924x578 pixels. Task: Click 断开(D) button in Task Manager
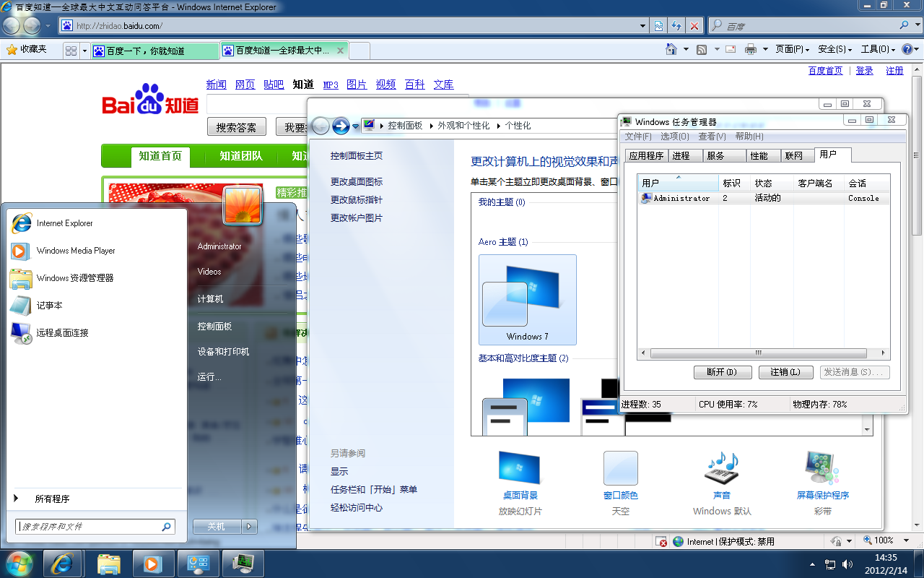tap(722, 372)
